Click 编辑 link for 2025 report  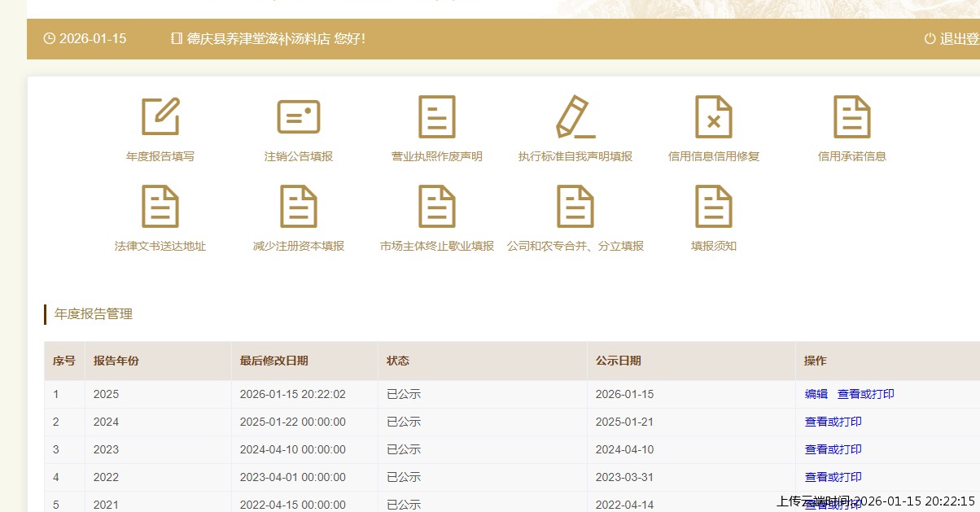(x=816, y=394)
